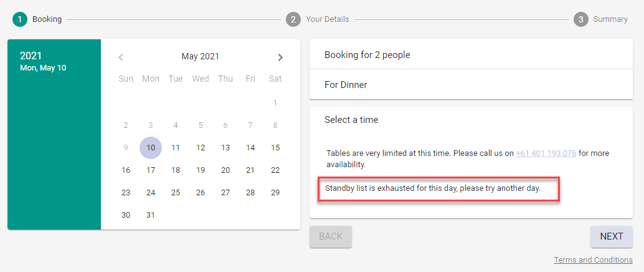This screenshot has height=272, width=644.
Task: Pick May 19 on the calendar
Action: 201,170
